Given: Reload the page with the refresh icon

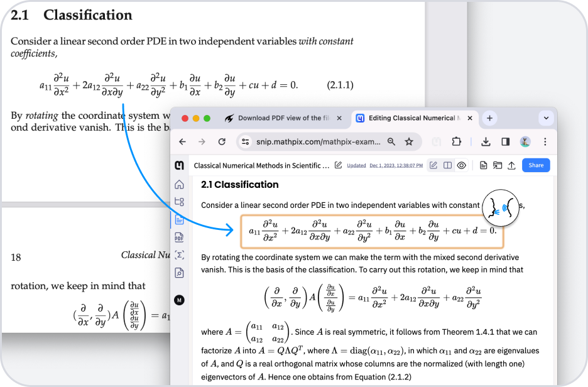Looking at the screenshot, I should [x=222, y=142].
